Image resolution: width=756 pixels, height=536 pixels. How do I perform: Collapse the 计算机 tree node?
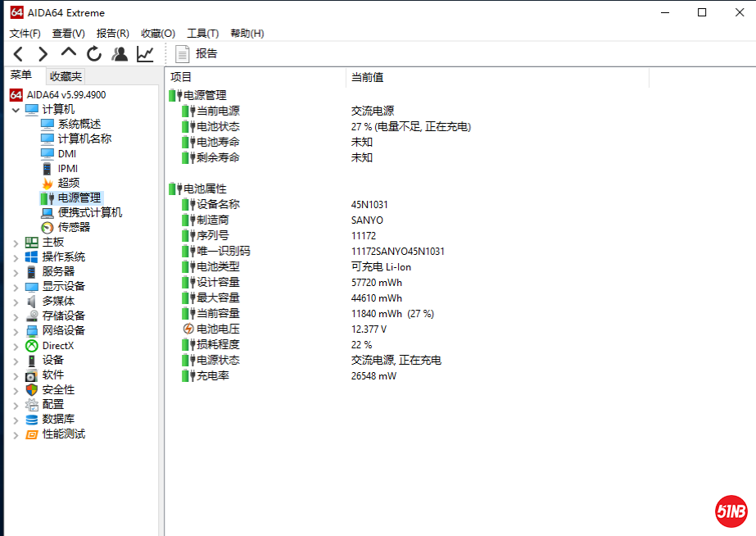16,109
